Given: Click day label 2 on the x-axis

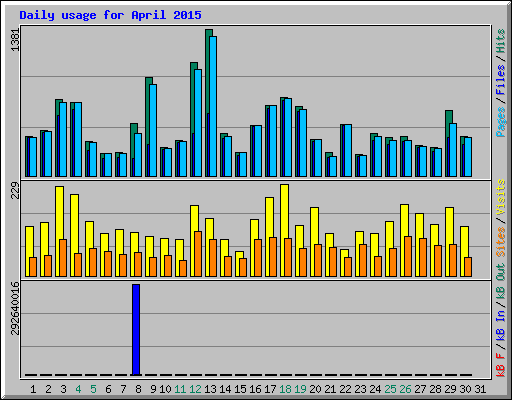Looking at the screenshot, I should click(x=48, y=389).
